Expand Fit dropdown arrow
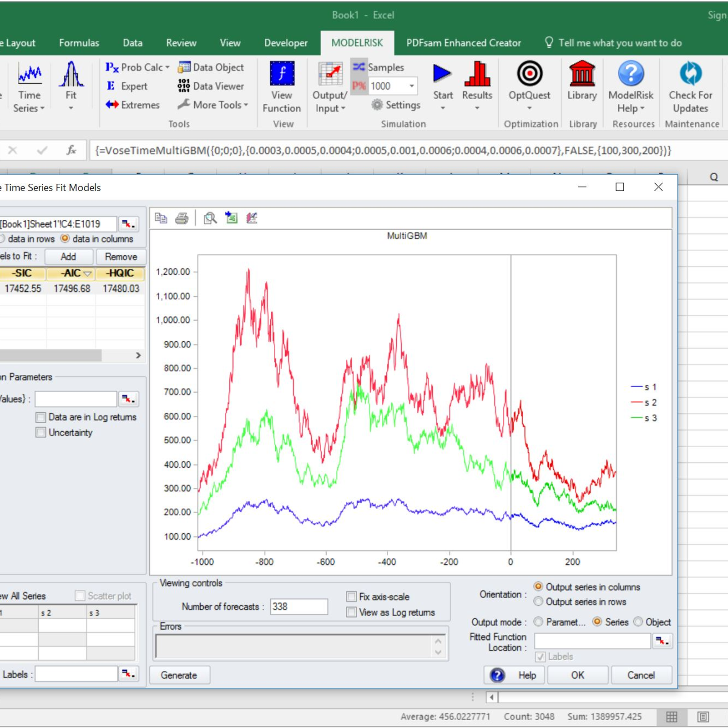The image size is (728, 728). click(x=71, y=108)
